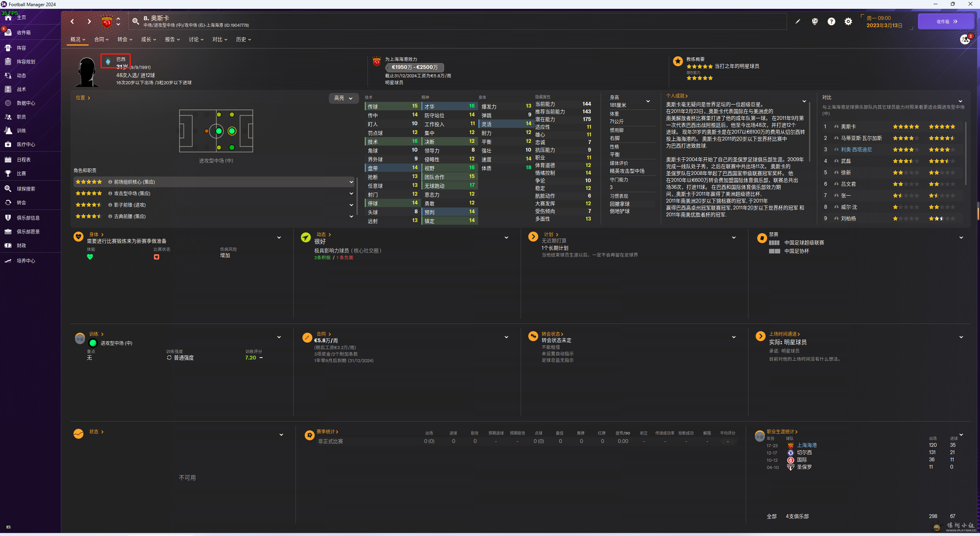The width and height of the screenshot is (980, 536).
Task: Open the 高亮 highlight dropdown
Action: coord(343,98)
